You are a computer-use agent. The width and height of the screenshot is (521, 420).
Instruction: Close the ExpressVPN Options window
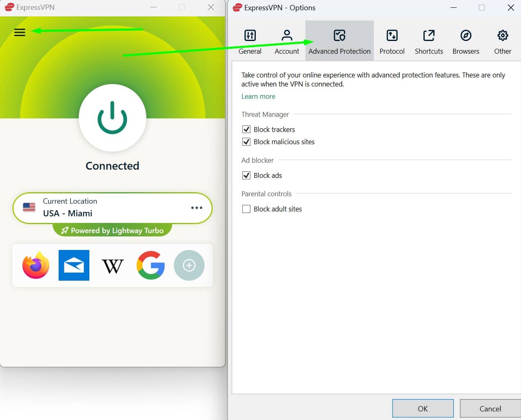511,7
